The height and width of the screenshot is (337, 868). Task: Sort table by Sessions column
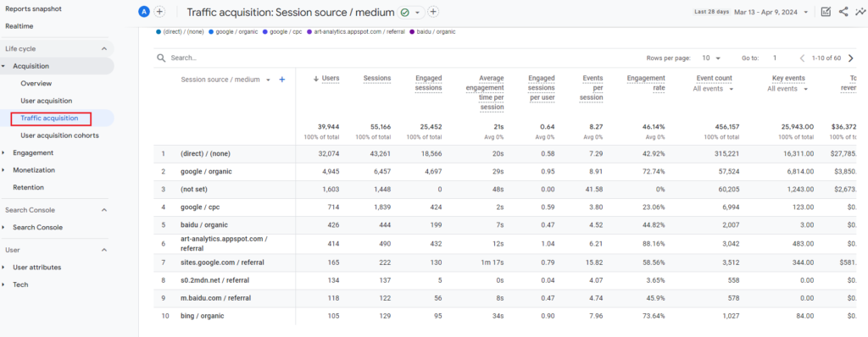pos(377,79)
